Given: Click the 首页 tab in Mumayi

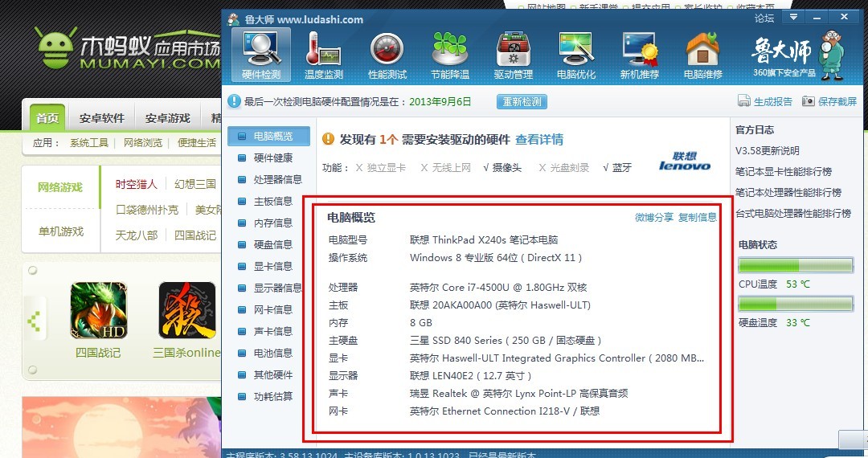Looking at the screenshot, I should tap(47, 118).
